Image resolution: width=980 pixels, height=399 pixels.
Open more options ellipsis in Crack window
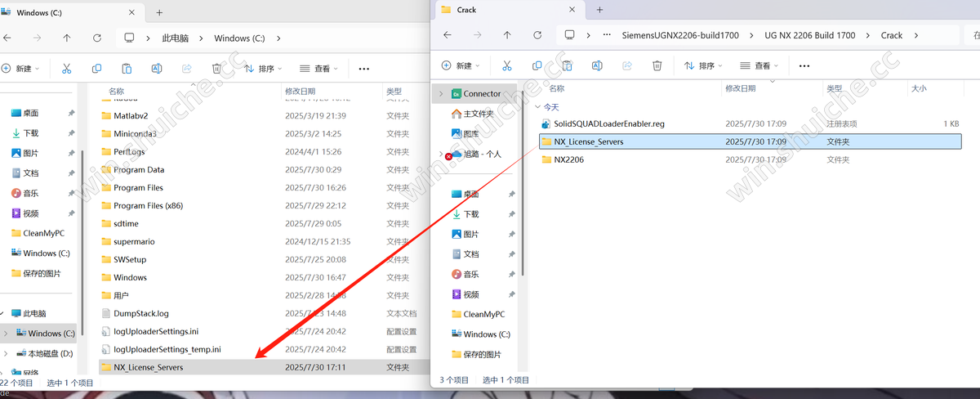point(804,65)
